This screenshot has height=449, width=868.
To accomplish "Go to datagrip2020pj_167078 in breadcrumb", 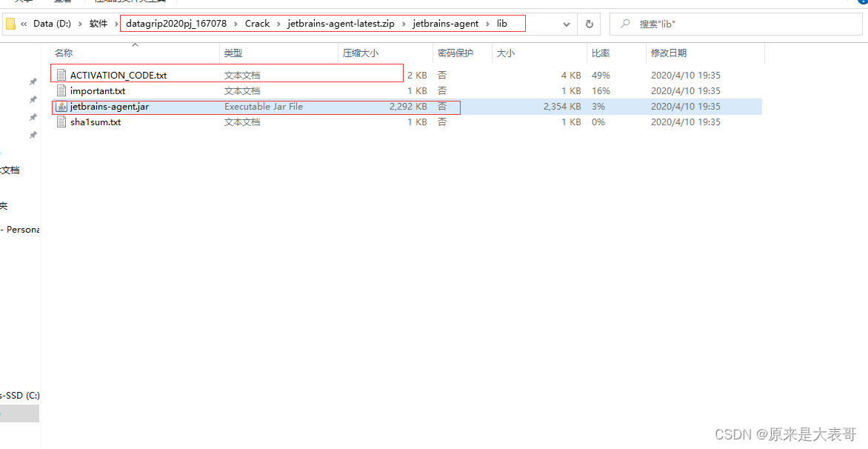I will 176,24.
